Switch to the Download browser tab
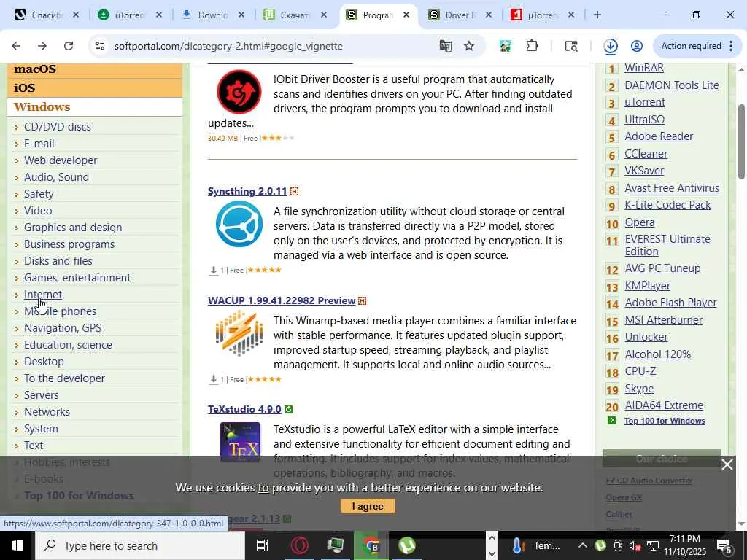The image size is (747, 560). tap(213, 15)
